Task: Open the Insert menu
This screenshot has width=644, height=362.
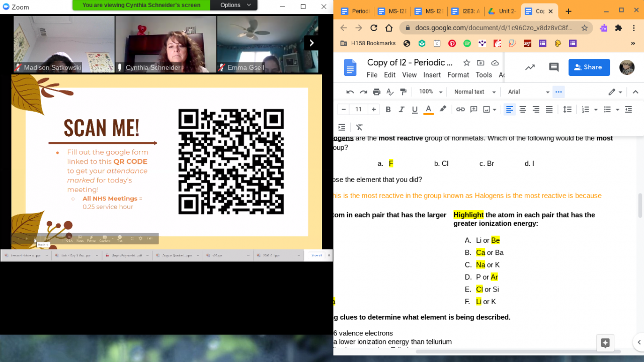Action: click(432, 75)
